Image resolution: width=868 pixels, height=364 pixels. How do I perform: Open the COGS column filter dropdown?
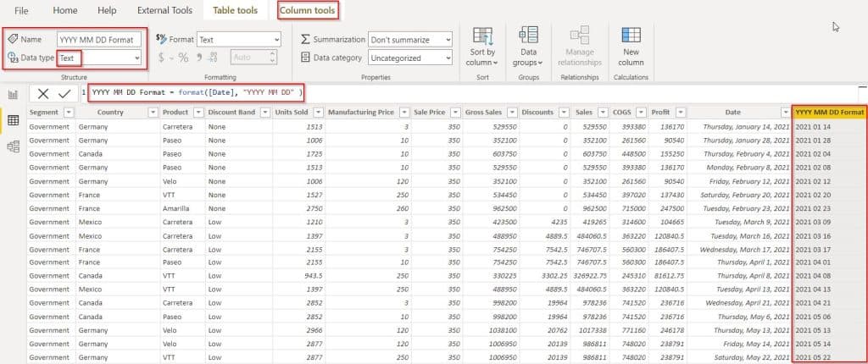(641, 113)
